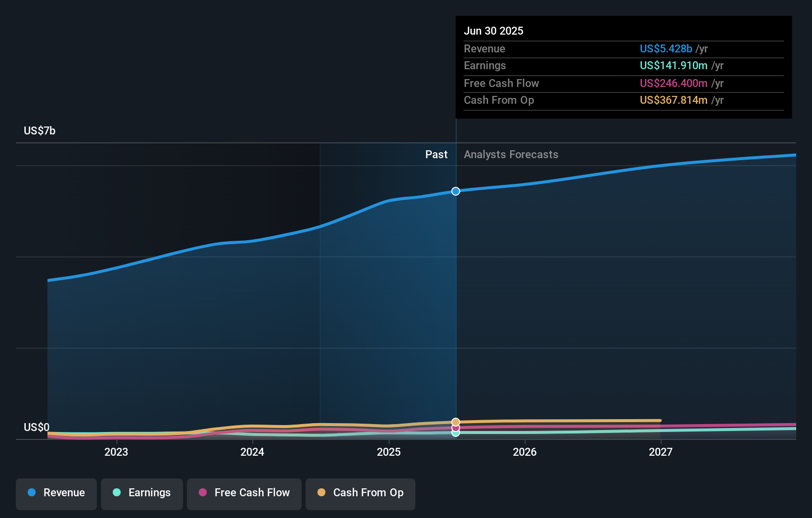
Task: Click the Jun 30 2025 tooltip header
Action: 494,31
